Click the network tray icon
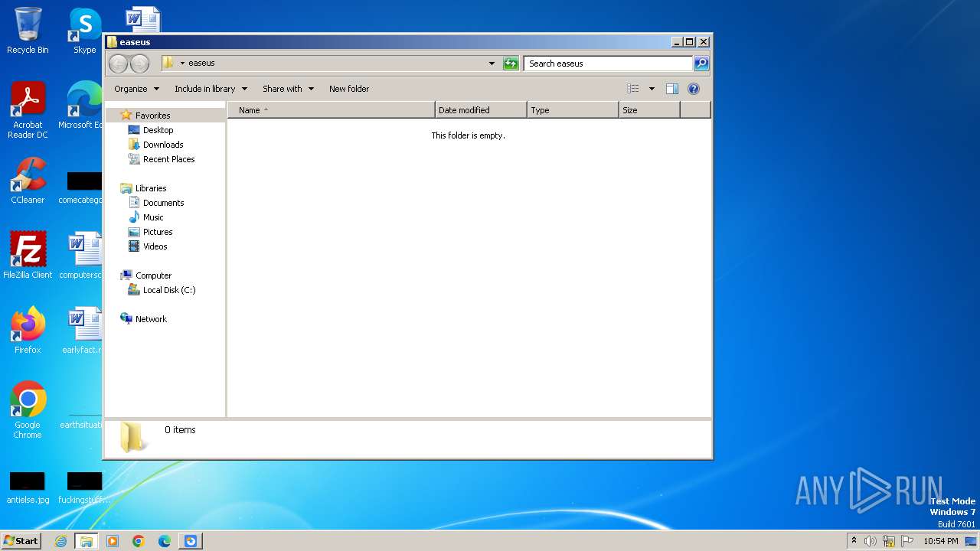Screen dimensions: 980x551 click(889, 541)
